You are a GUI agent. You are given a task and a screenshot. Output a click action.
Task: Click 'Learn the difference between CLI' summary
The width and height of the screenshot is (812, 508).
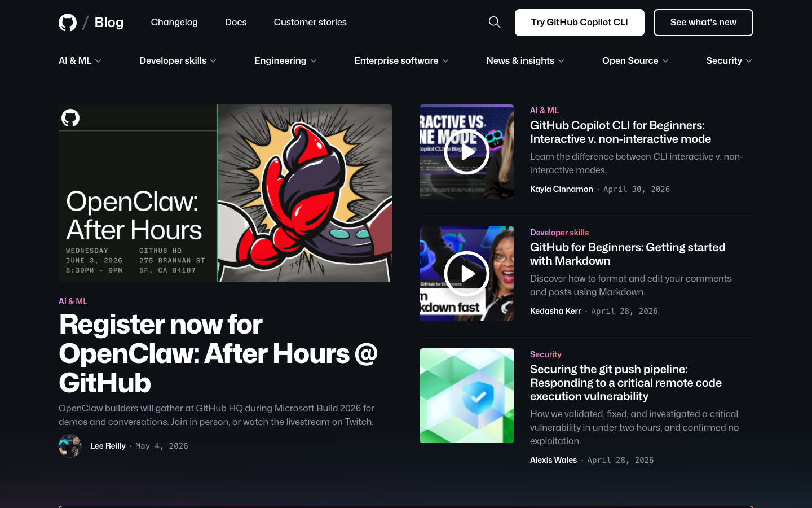[637, 163]
